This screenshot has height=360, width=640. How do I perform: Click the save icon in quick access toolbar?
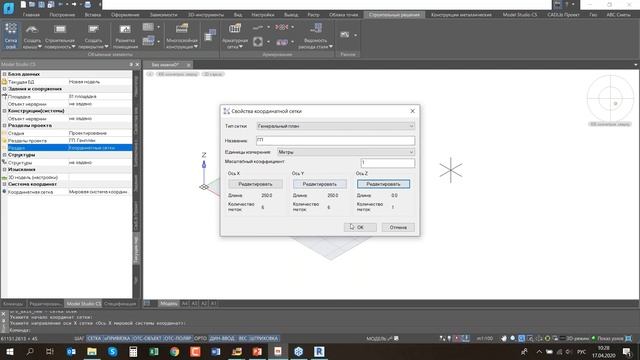tap(41, 4)
